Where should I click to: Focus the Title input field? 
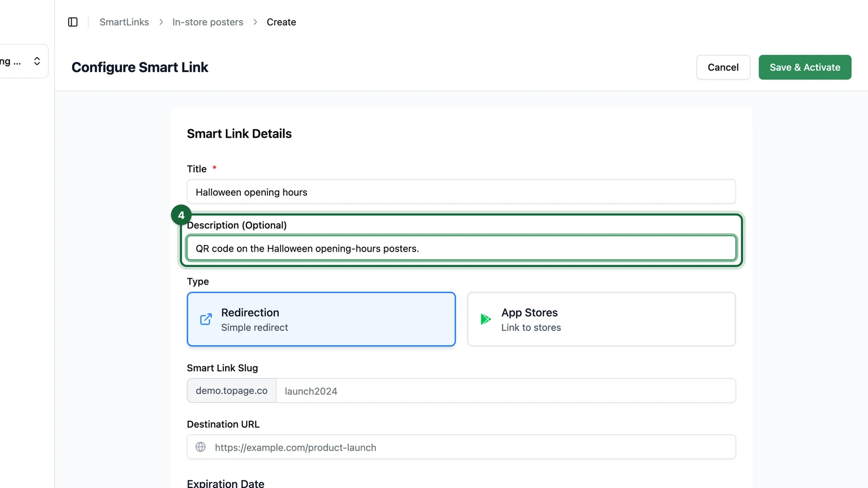[x=461, y=192]
